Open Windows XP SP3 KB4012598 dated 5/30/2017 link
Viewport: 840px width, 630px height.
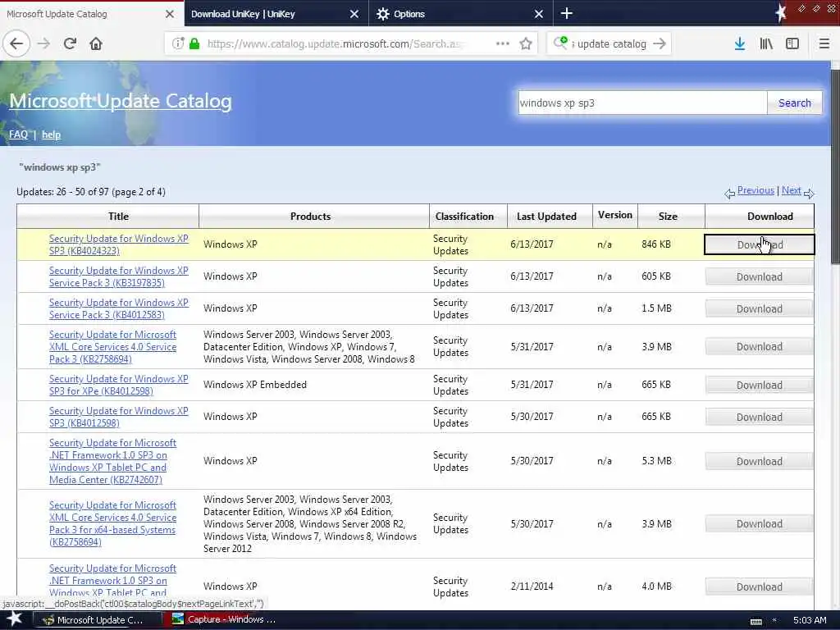pos(118,418)
